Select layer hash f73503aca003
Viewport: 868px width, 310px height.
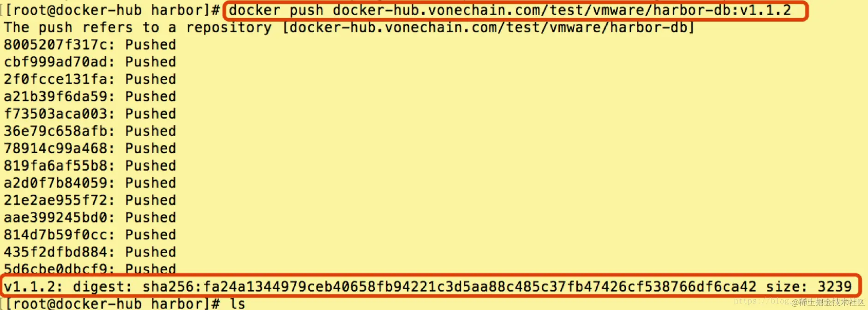click(58, 114)
